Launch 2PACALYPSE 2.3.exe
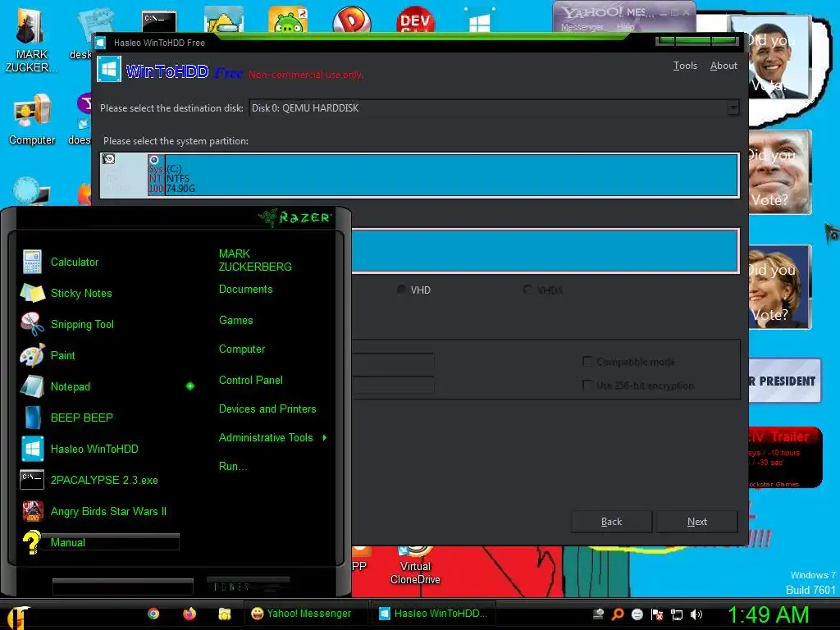 tap(104, 480)
